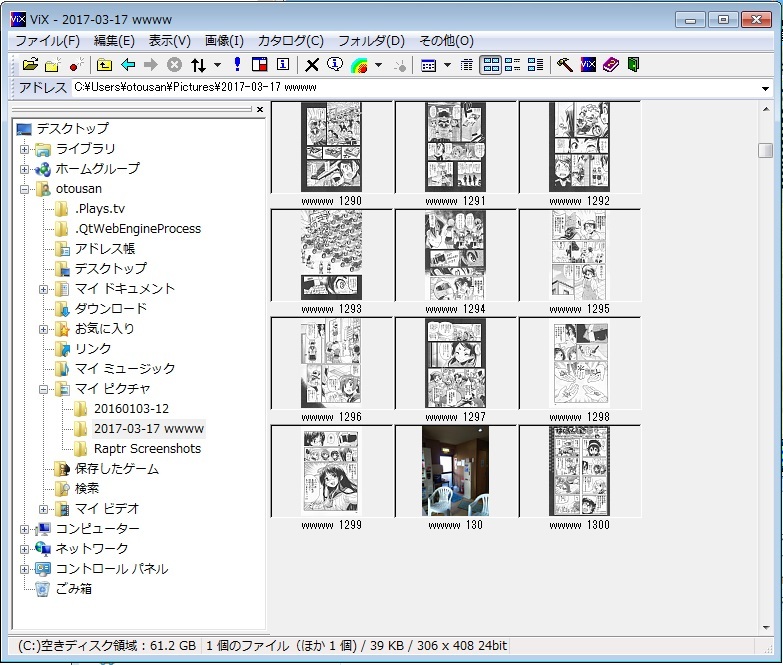The width and height of the screenshot is (783, 665).
Task: Click the blue exclamation mark icon
Action: [x=237, y=64]
